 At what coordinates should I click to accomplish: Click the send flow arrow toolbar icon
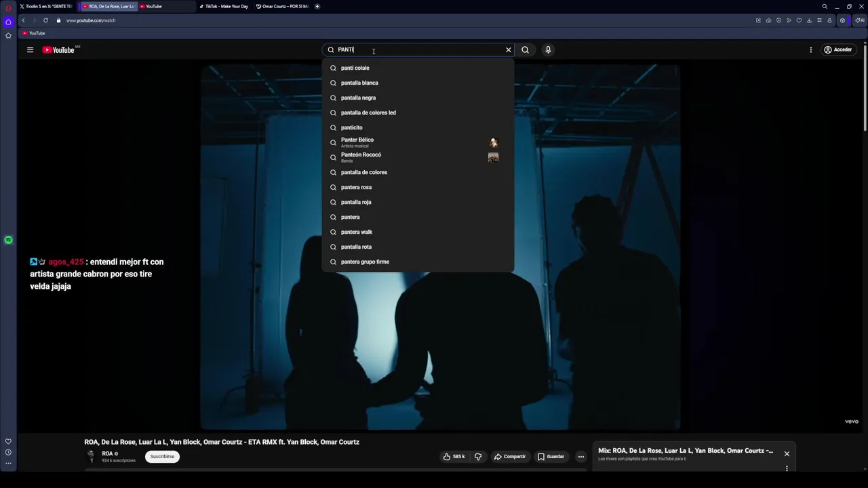click(x=789, y=20)
